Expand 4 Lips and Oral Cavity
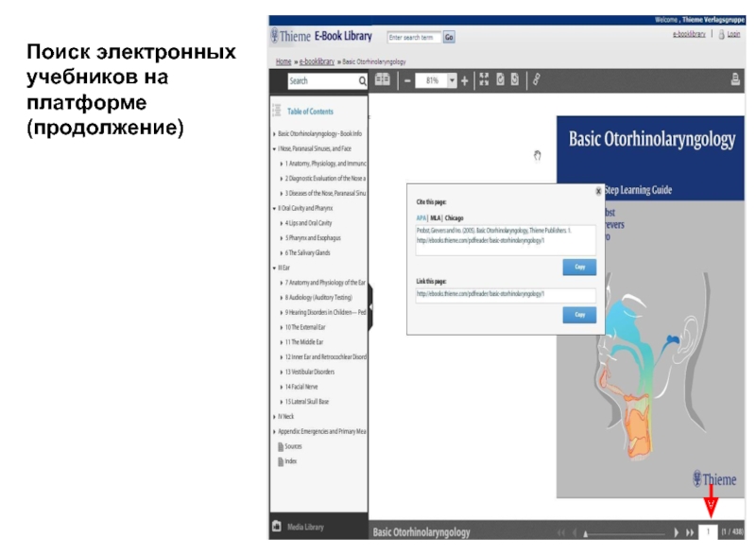The width and height of the screenshot is (756, 554). (282, 223)
